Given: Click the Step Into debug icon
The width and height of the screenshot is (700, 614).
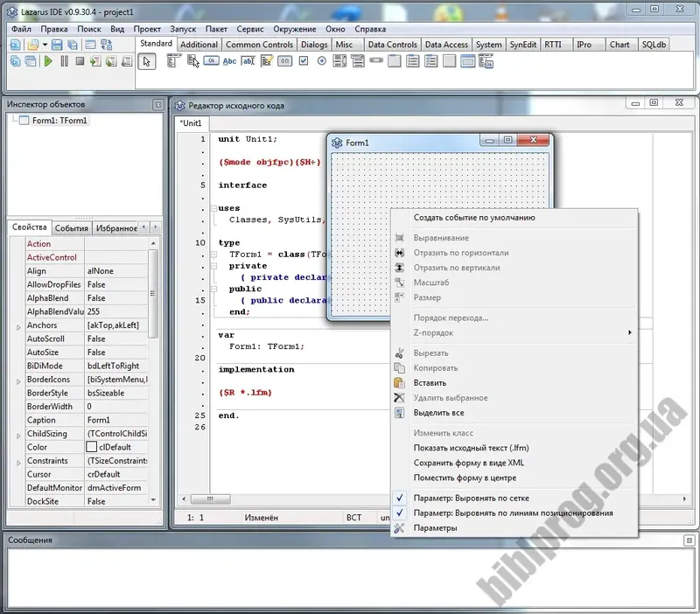Looking at the screenshot, I should pos(95,61).
